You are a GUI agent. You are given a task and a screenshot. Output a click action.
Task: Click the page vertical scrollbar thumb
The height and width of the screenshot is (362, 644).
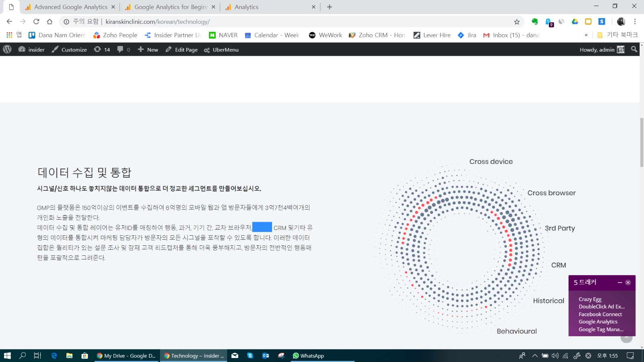[x=642, y=142]
